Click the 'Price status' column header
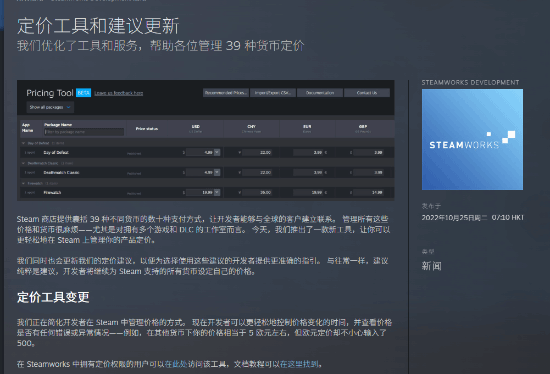Screen dimensions: 550x374 click(x=147, y=129)
